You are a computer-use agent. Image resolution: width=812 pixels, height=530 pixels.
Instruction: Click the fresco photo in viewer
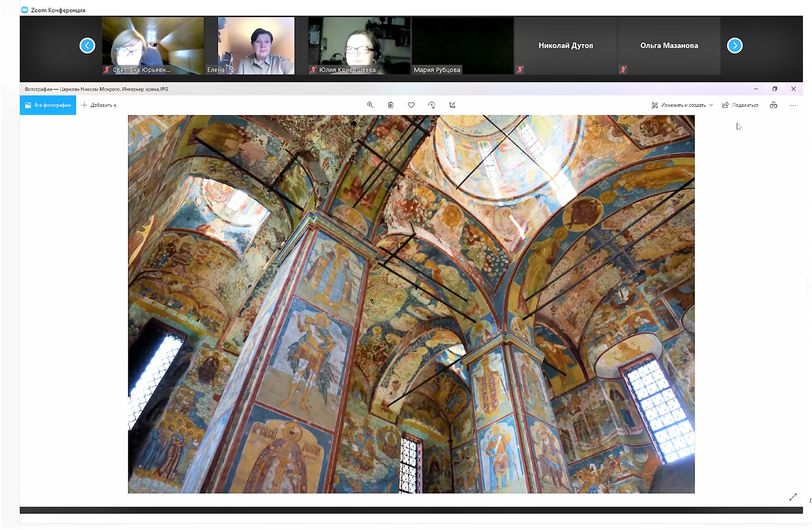coord(411,304)
